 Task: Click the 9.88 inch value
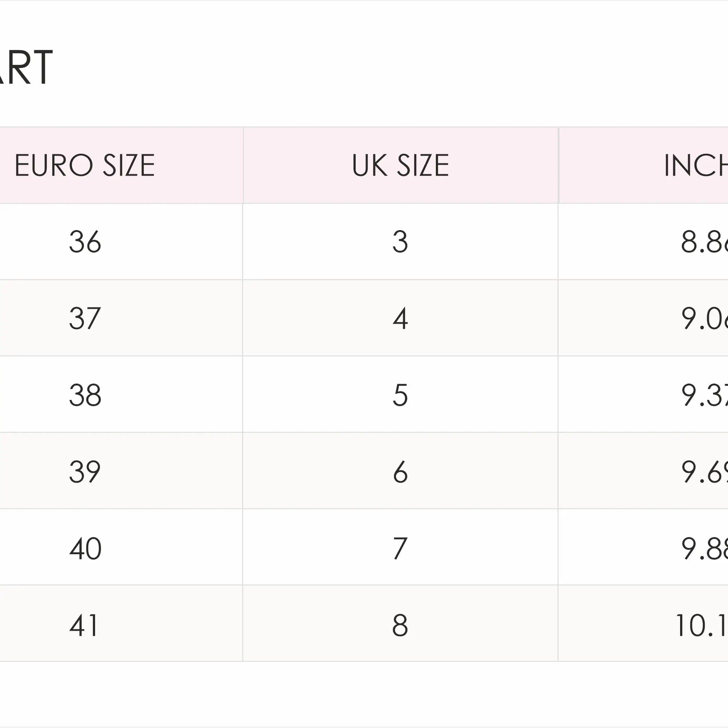(x=704, y=548)
